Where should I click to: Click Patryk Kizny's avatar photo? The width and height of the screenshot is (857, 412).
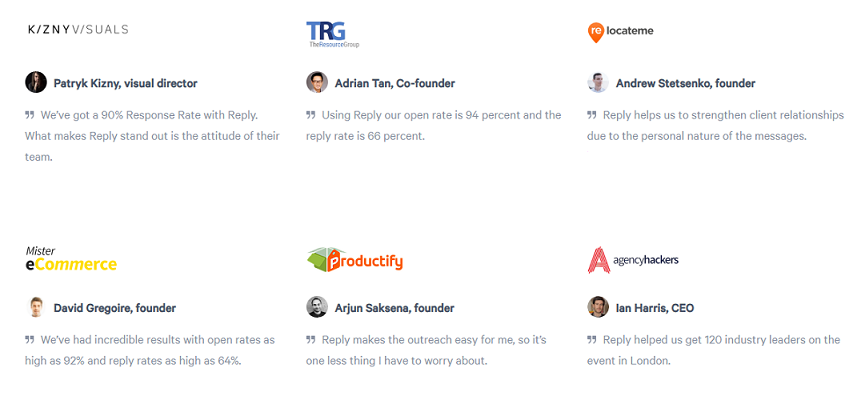click(36, 83)
